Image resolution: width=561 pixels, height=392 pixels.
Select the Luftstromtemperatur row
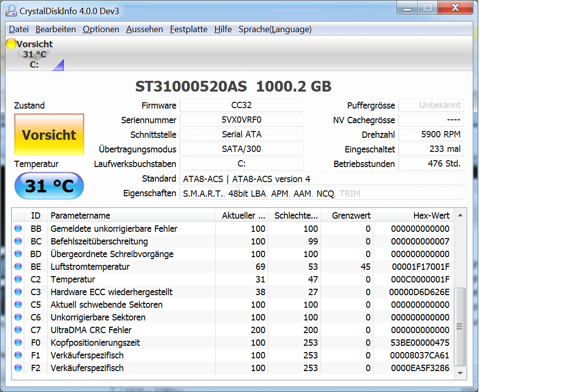pos(233,266)
